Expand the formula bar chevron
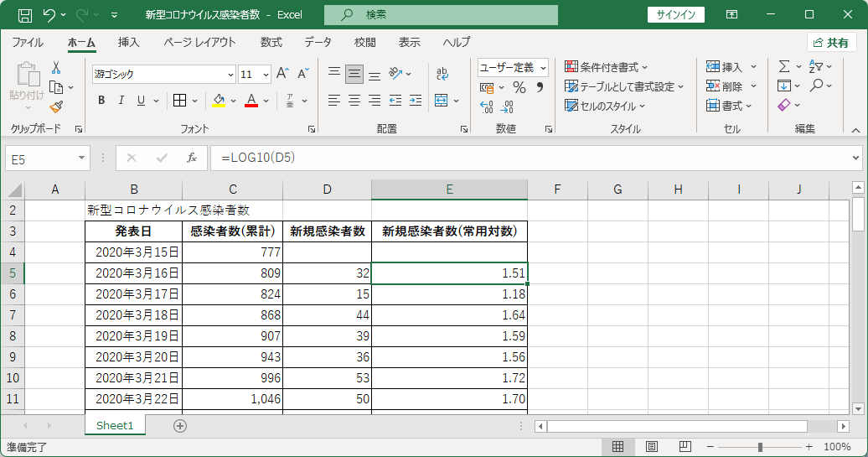 point(855,158)
